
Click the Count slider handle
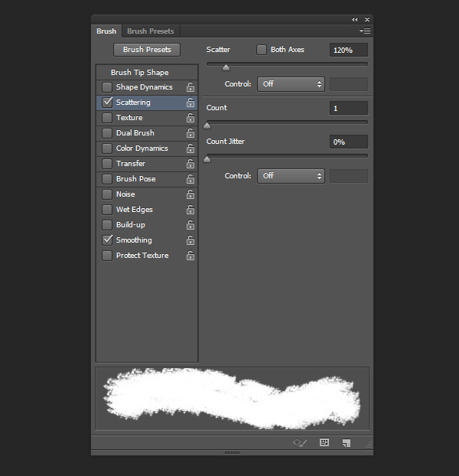tap(207, 126)
